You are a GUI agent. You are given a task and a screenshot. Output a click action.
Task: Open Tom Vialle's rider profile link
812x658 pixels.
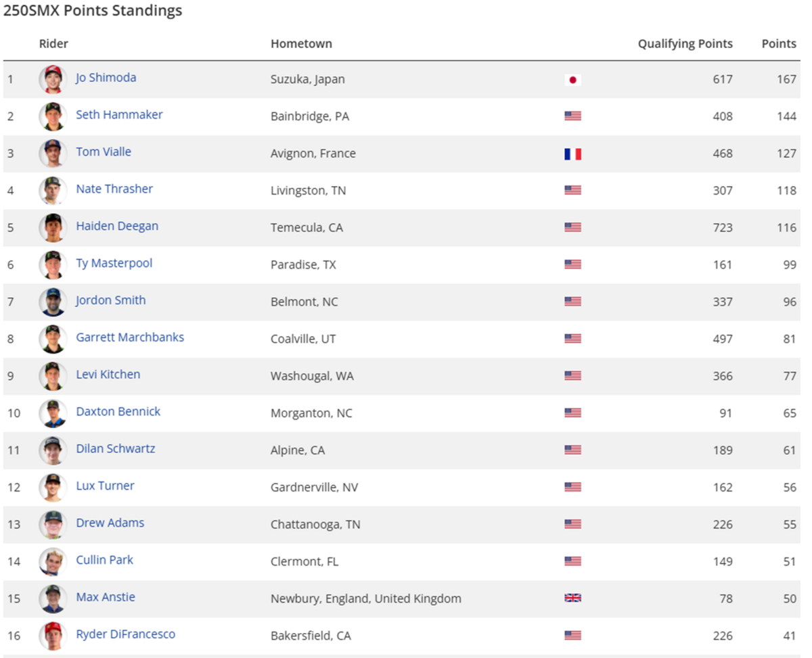[x=104, y=151]
